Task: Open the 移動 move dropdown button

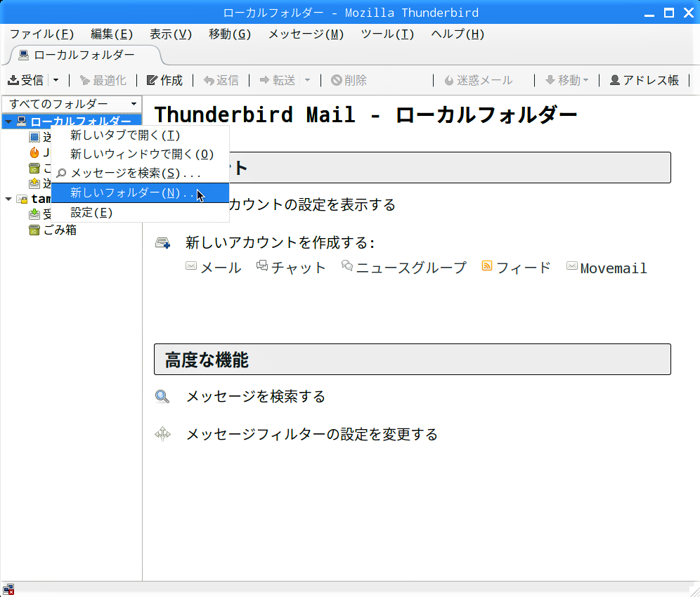Action: [567, 80]
